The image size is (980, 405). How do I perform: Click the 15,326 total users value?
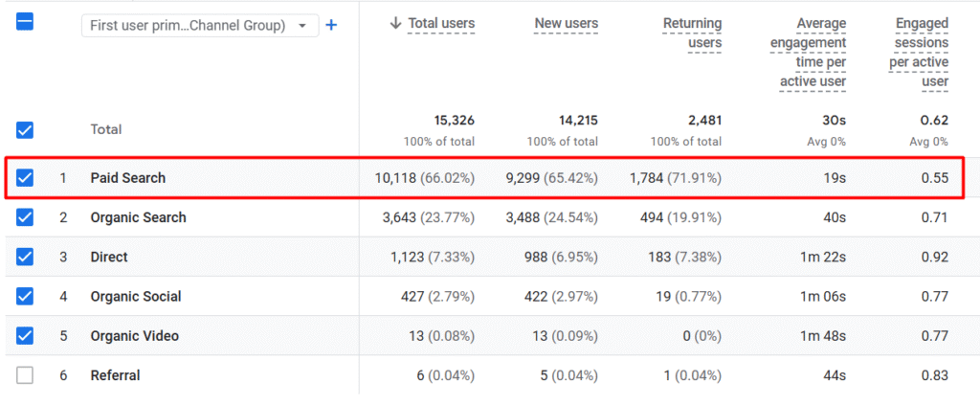pyautogui.click(x=455, y=120)
